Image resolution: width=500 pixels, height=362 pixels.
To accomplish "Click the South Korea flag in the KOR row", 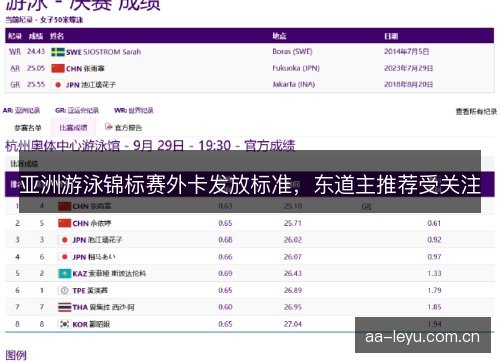I will [x=64, y=324].
